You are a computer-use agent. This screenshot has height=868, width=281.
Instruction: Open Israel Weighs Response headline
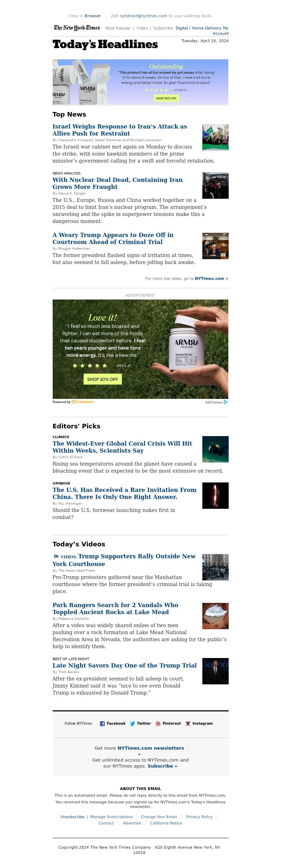click(120, 130)
